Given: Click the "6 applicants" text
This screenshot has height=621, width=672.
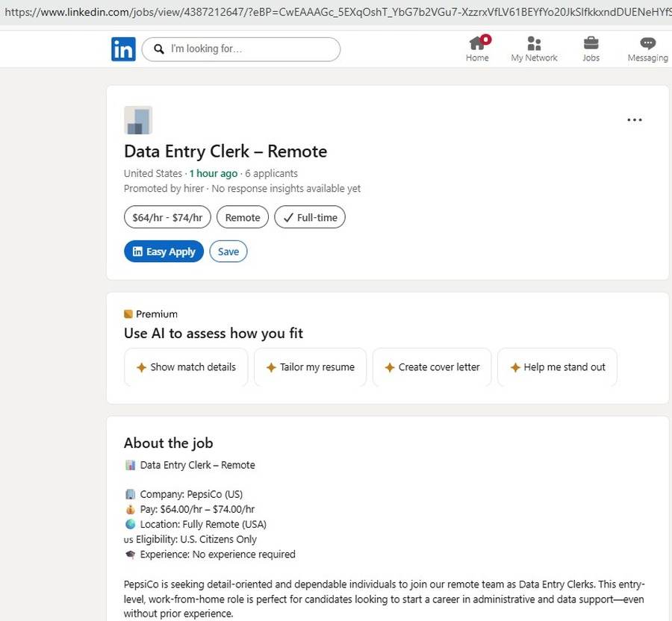Looking at the screenshot, I should point(271,173).
